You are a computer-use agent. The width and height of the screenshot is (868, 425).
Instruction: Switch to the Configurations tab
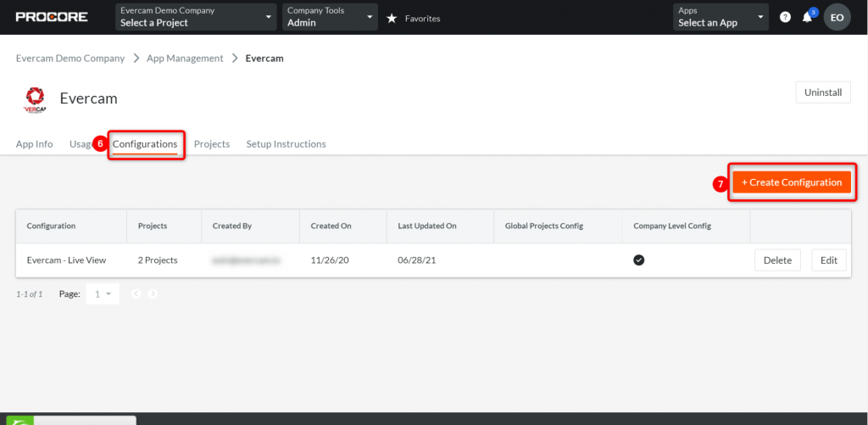click(145, 144)
